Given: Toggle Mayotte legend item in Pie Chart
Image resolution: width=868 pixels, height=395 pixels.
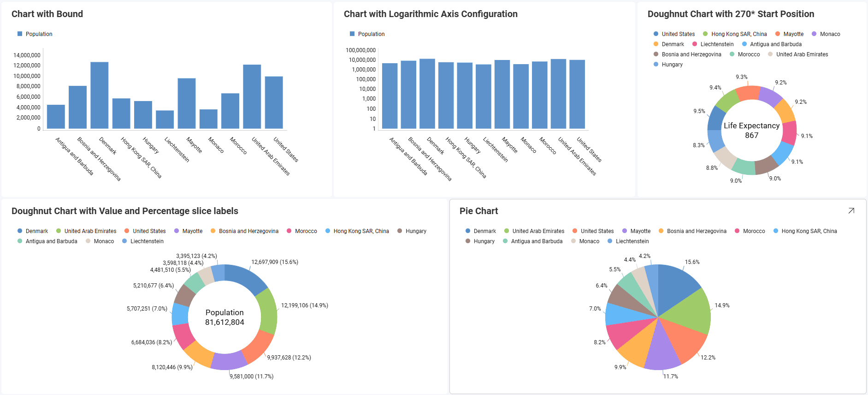Looking at the screenshot, I should tap(636, 231).
